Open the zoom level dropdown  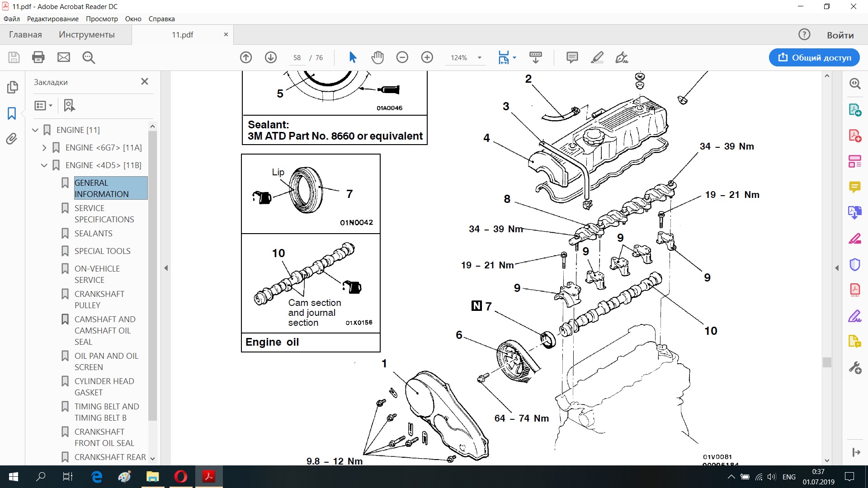coord(480,58)
